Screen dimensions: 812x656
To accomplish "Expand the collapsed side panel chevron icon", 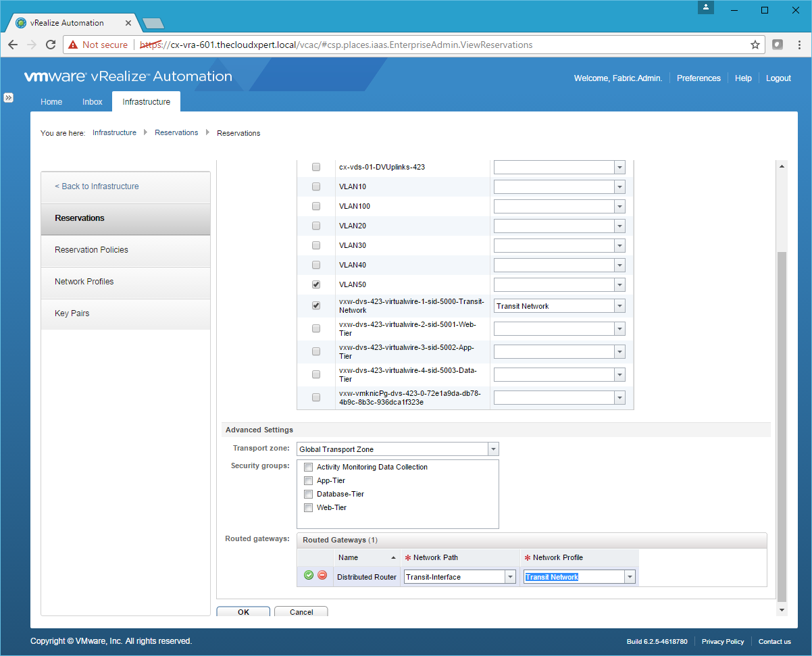I will [x=9, y=97].
